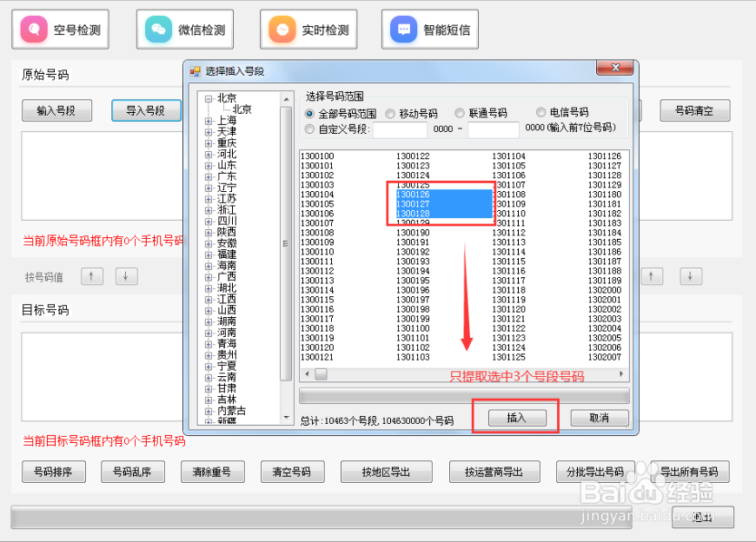756x542 pixels.
Task: Open the 空号检测 detection tool
Action: point(60,28)
